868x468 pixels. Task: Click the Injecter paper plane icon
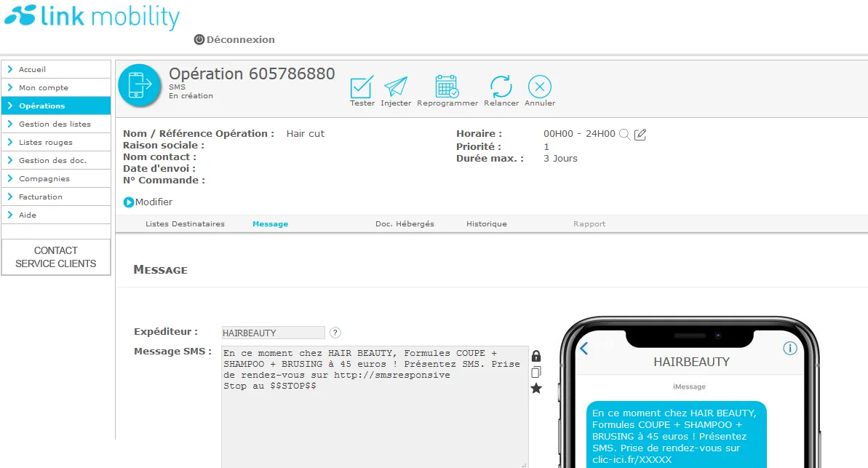396,87
